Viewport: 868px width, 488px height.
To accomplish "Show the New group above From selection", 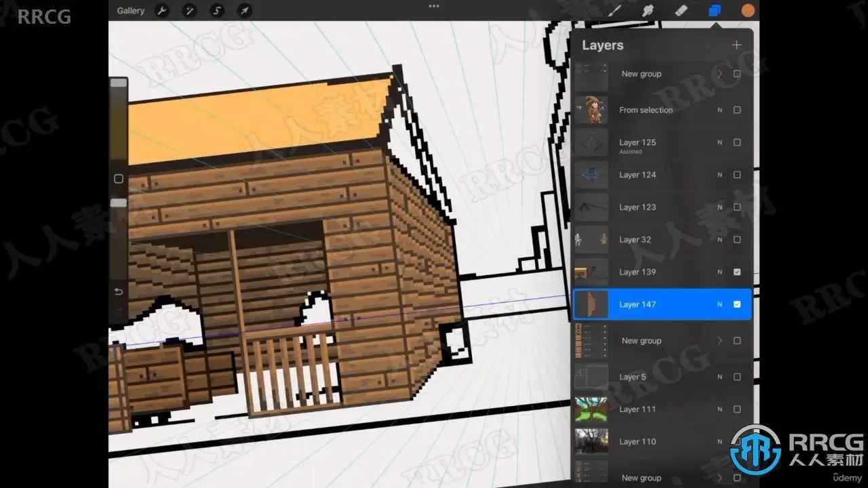I will pos(737,74).
